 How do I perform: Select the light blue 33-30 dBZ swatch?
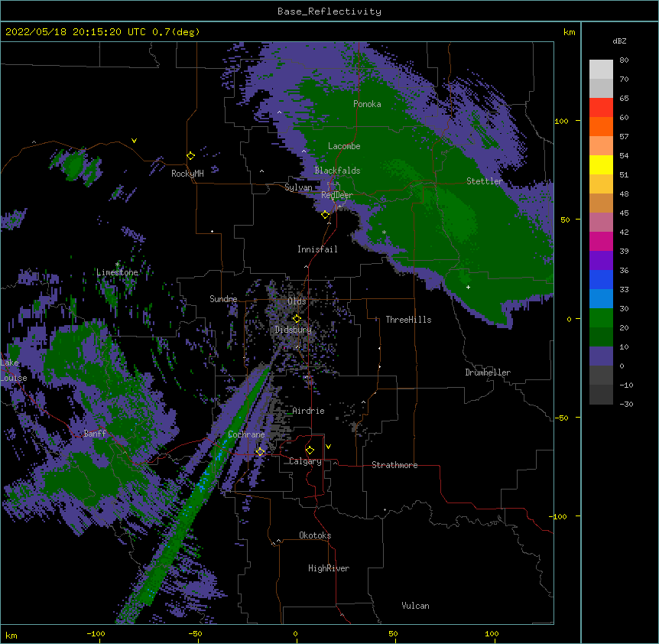(x=601, y=298)
